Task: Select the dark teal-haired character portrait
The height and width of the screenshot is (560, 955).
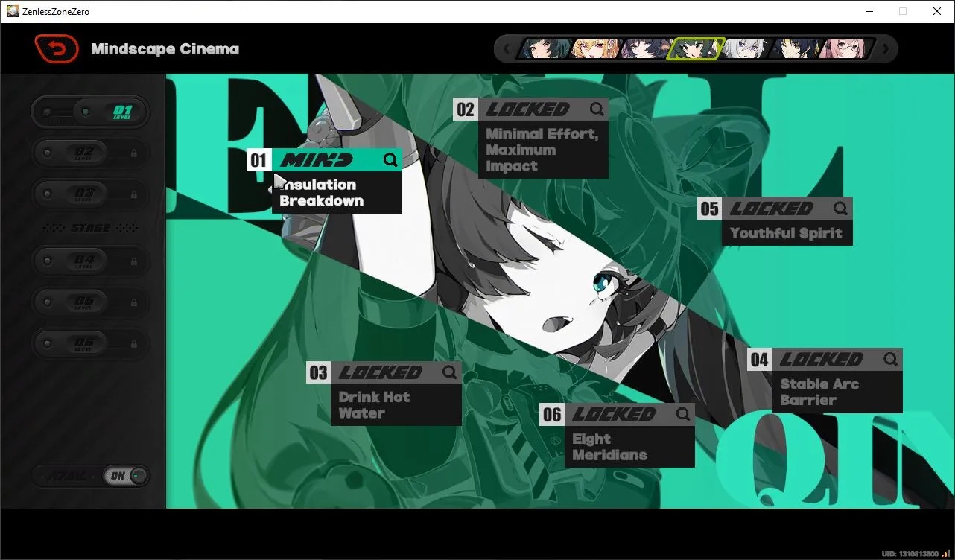Action: coord(544,49)
